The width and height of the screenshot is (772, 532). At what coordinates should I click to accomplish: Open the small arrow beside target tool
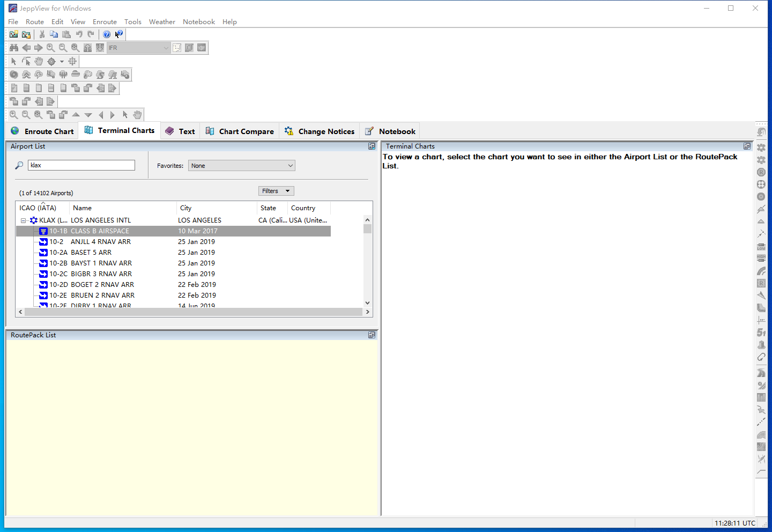point(62,61)
